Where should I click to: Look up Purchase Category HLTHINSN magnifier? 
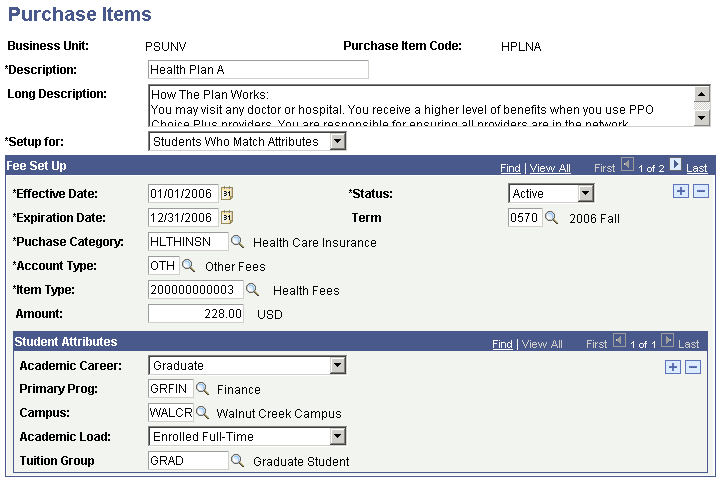tap(237, 241)
